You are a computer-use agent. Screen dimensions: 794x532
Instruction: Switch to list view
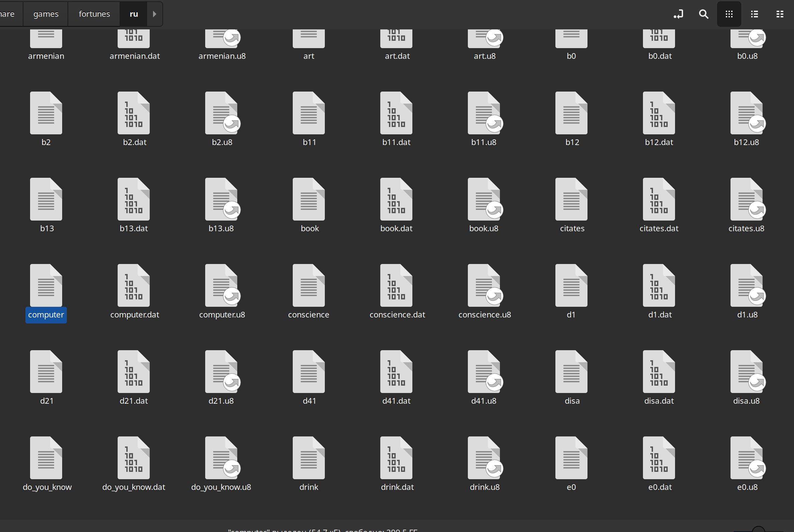point(754,14)
